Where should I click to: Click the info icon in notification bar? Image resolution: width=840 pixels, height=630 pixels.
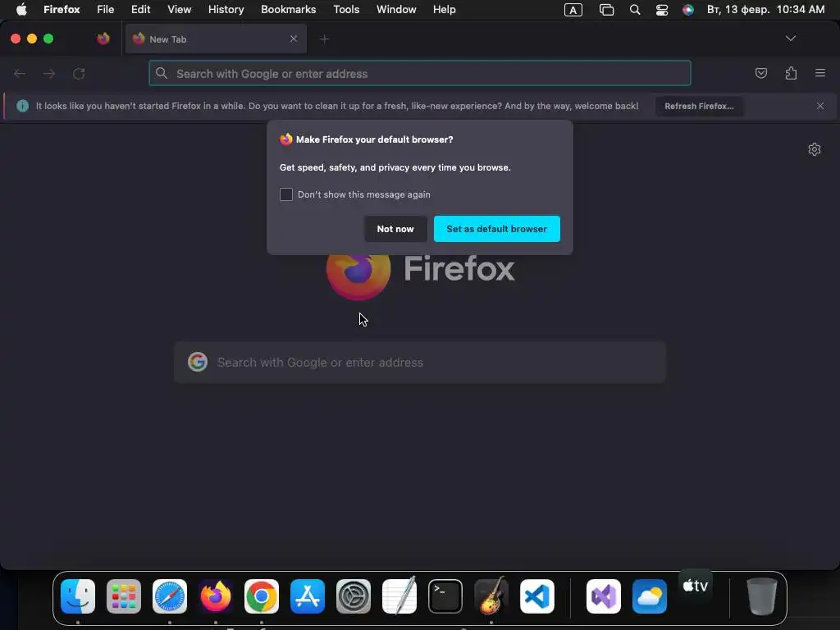click(x=22, y=106)
